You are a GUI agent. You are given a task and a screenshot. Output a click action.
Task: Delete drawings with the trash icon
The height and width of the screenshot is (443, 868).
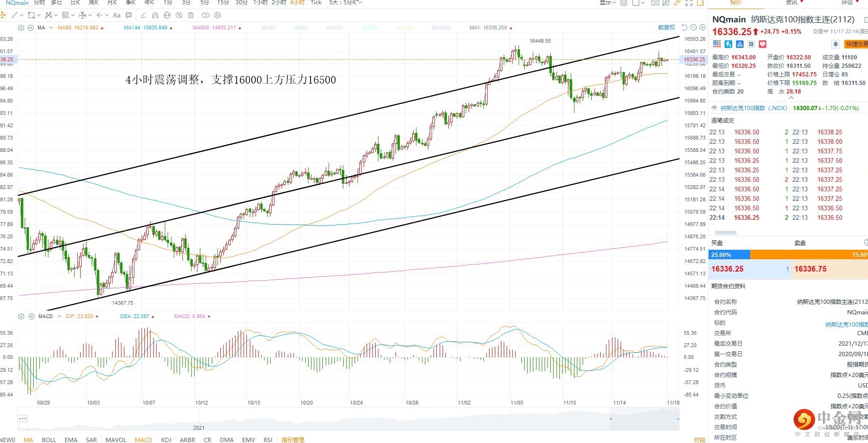tap(191, 15)
